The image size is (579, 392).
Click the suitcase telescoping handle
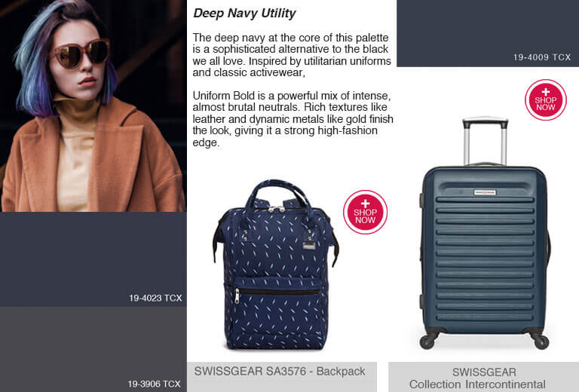pyautogui.click(x=486, y=141)
